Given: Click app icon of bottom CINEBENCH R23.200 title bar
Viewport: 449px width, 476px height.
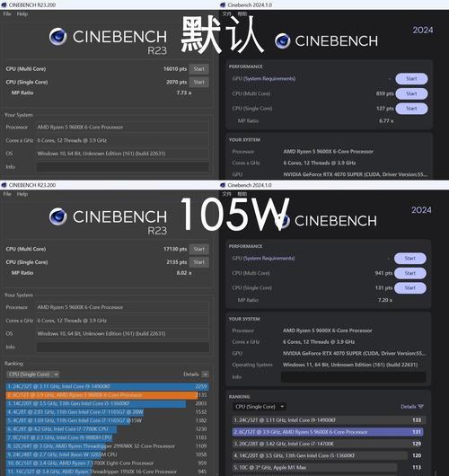Looking at the screenshot, I should coord(4,185).
